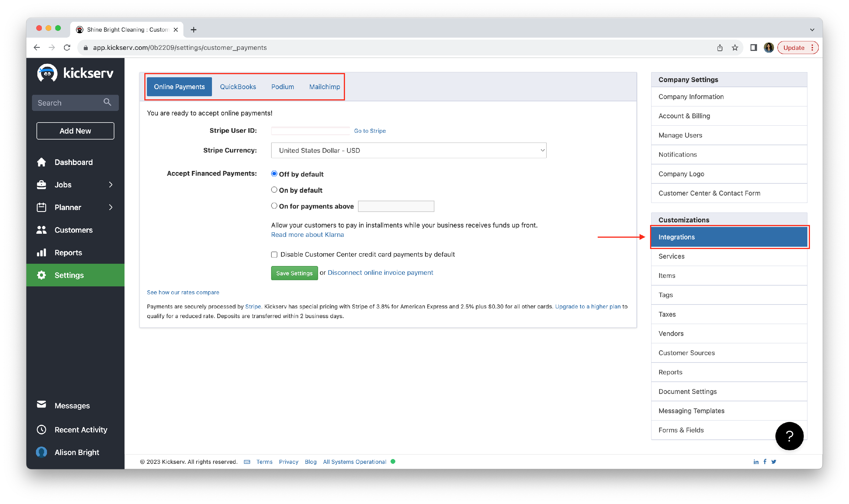Screen dimensions: 849x504
Task: Click the Dashboard home icon
Action: coord(41,162)
